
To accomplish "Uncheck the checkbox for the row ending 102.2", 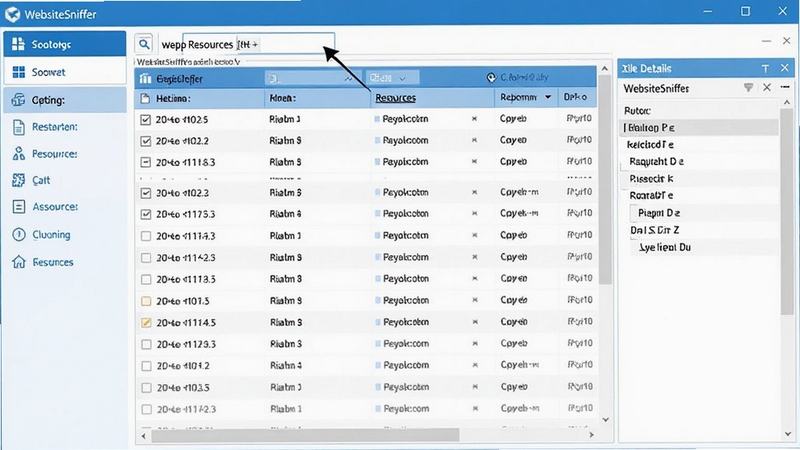I will coord(145,141).
